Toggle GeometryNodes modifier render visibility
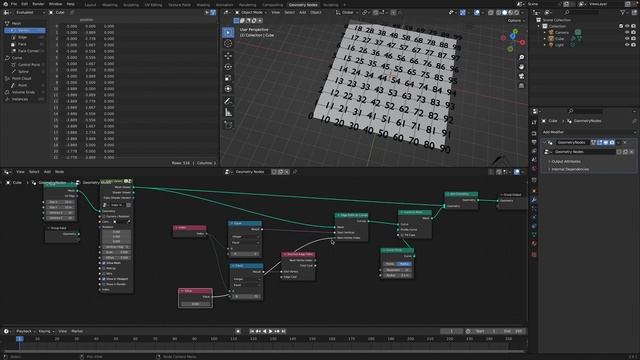The height and width of the screenshot is (360, 640). coord(612,142)
